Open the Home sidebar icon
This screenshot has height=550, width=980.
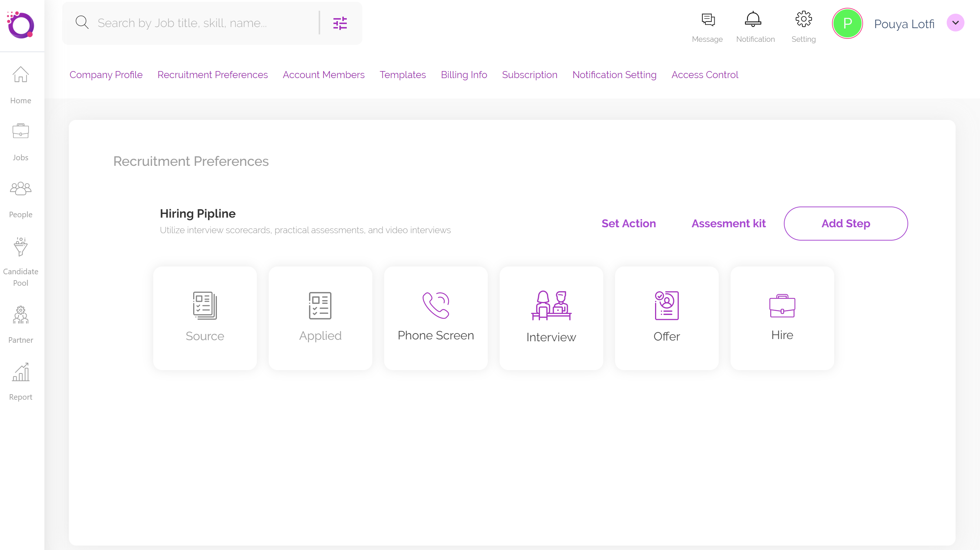tap(21, 74)
